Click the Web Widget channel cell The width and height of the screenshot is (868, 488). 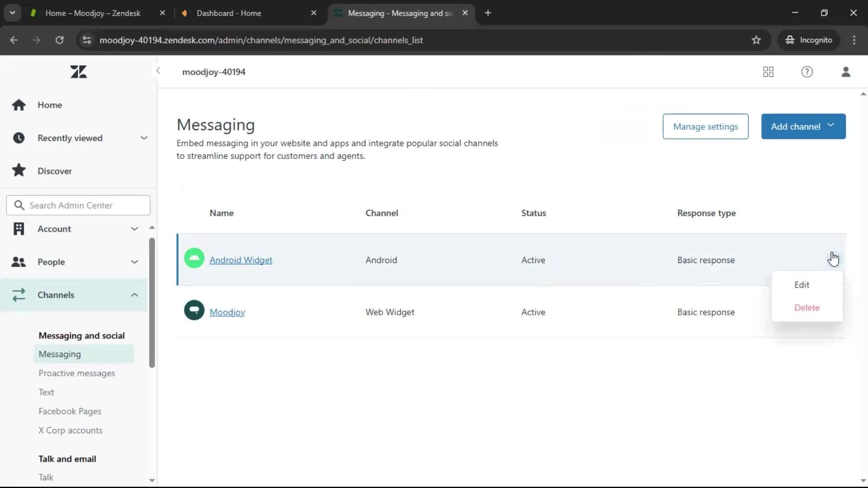[390, 312]
